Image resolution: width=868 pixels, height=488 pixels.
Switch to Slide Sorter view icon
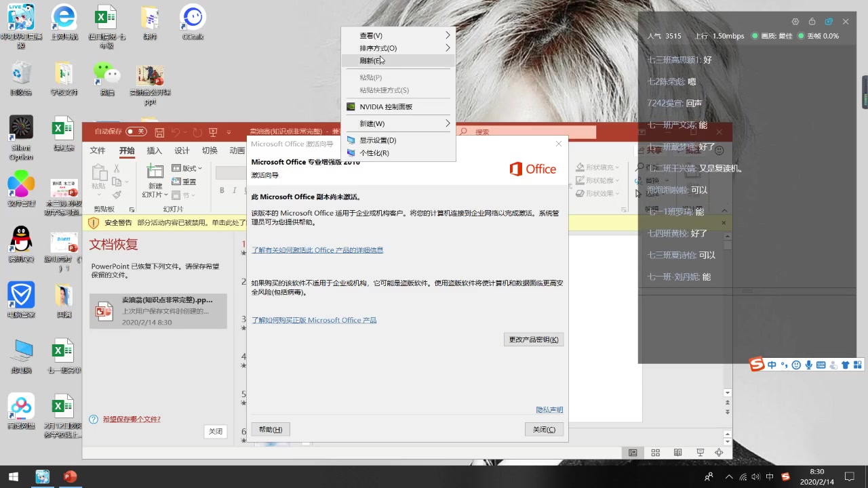coord(655,453)
